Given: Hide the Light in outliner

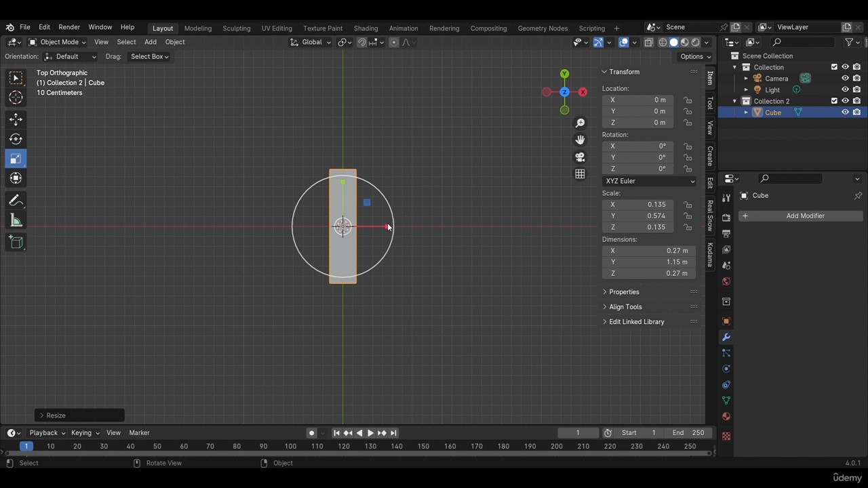Looking at the screenshot, I should tap(845, 89).
